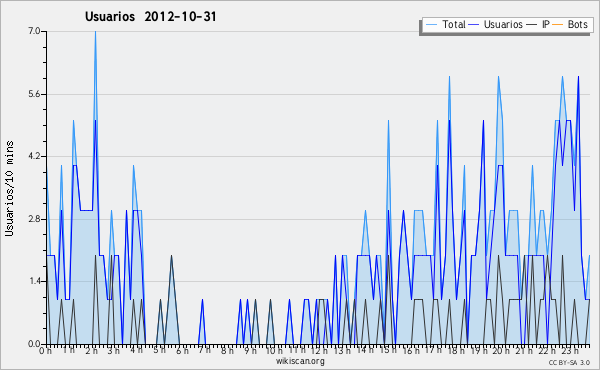
Task: Click the '0 h' x-axis label
Action: tap(46, 351)
